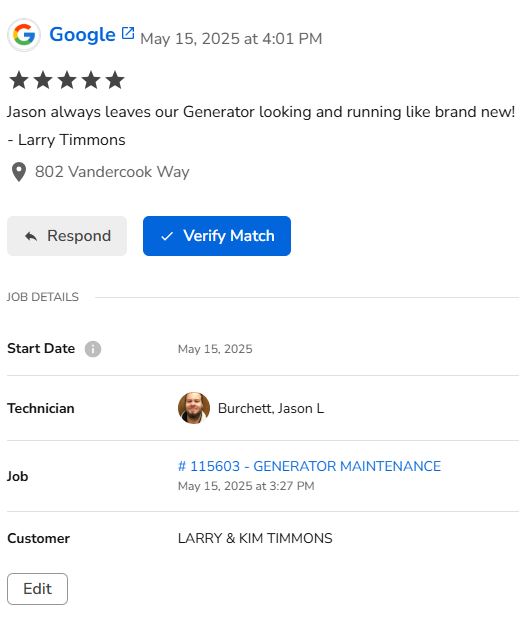This screenshot has width=531, height=623.
Task: Click the fifth rating star
Action: coord(115,80)
